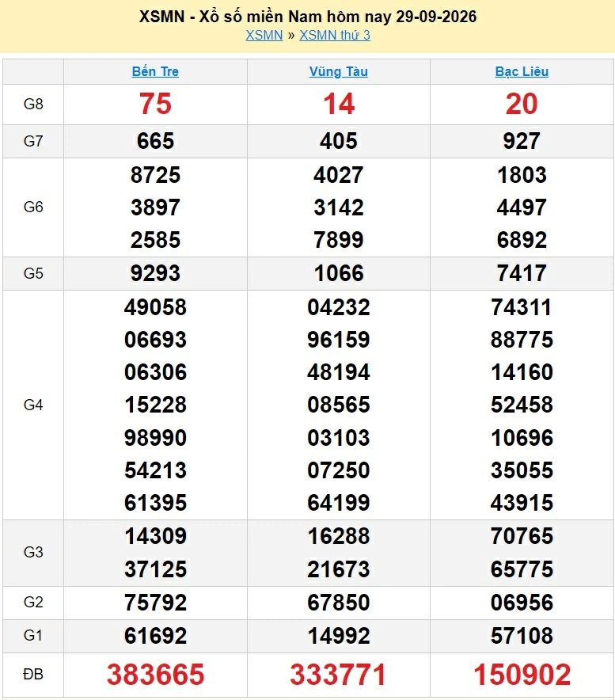
Task: Select the ĐB row label
Action: (33, 674)
